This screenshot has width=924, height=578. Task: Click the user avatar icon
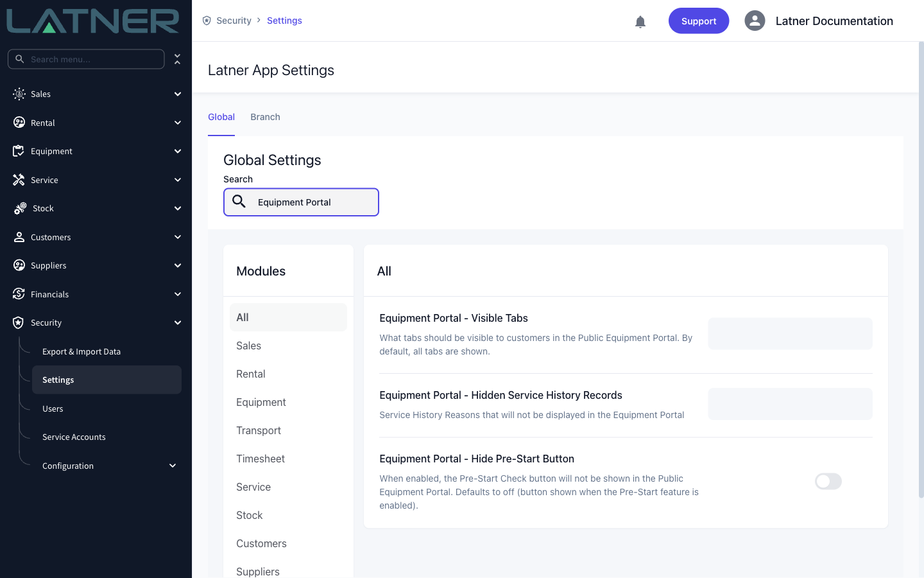pyautogui.click(x=755, y=21)
